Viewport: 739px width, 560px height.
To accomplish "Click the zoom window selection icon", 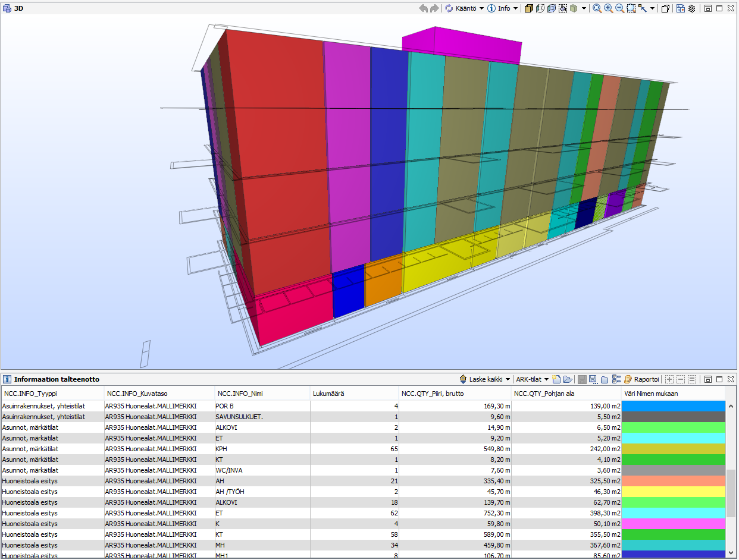I will point(631,8).
